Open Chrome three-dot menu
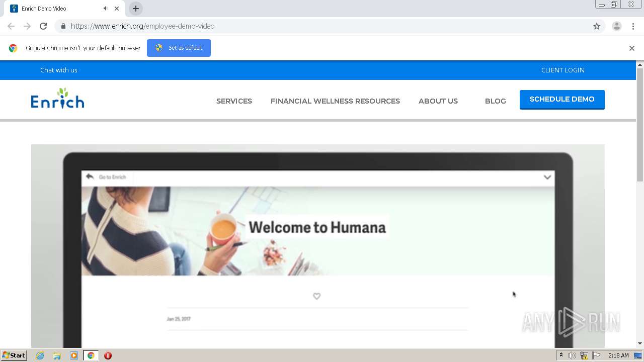Viewport: 644px width, 362px height. [633, 26]
